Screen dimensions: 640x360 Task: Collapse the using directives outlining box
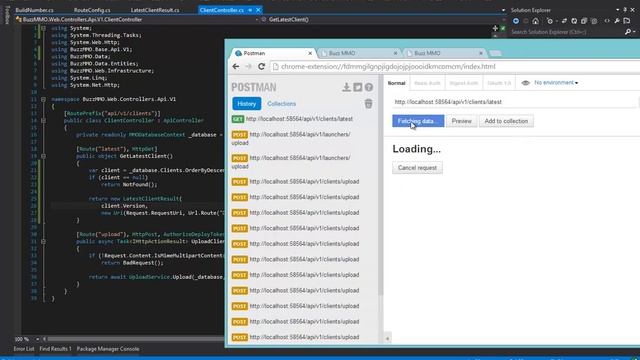click(x=43, y=28)
